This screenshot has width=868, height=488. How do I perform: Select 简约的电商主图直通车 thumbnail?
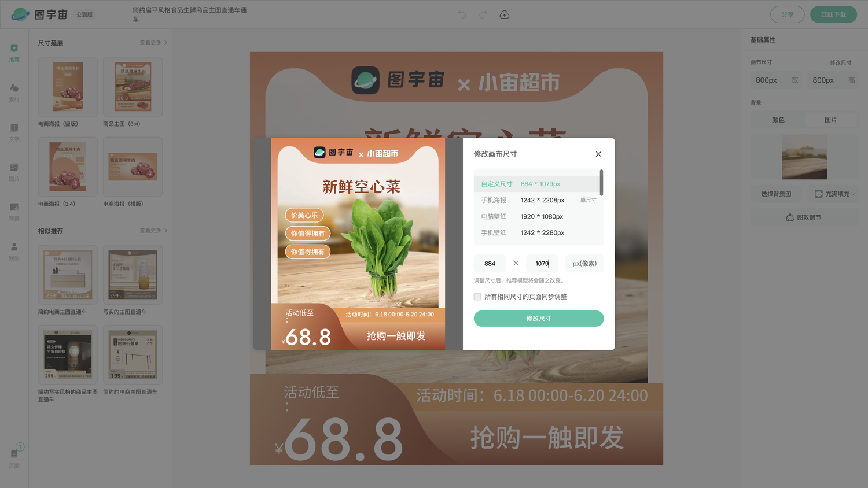tap(133, 354)
